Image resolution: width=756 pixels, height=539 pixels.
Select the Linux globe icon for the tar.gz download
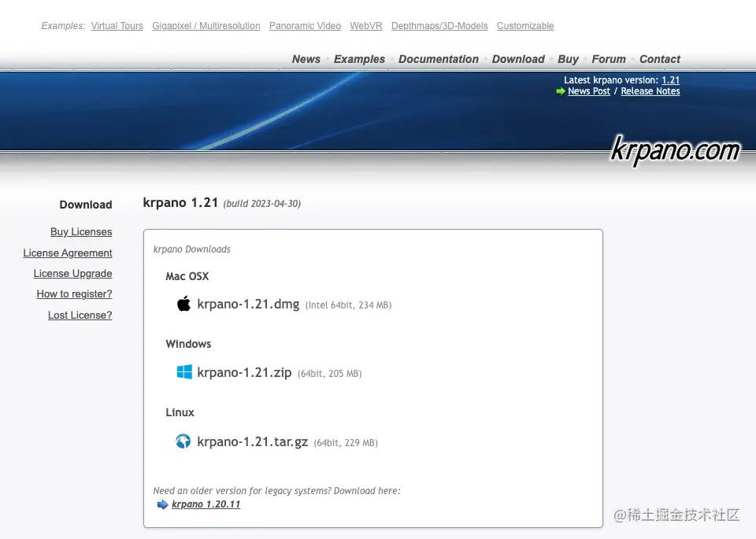click(183, 441)
